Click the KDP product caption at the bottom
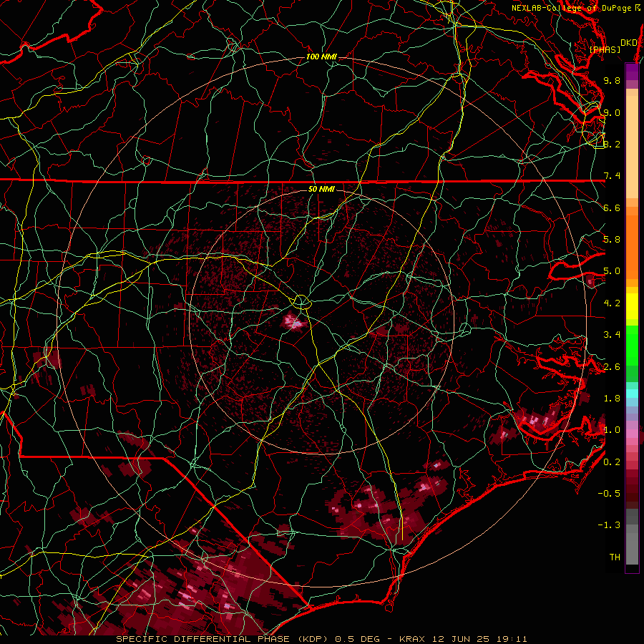This screenshot has width=644, height=644. point(321,639)
